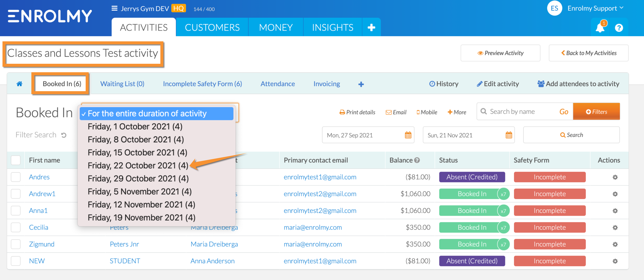Click Print details
Viewport: 644px width, 280px height.
pos(357,112)
